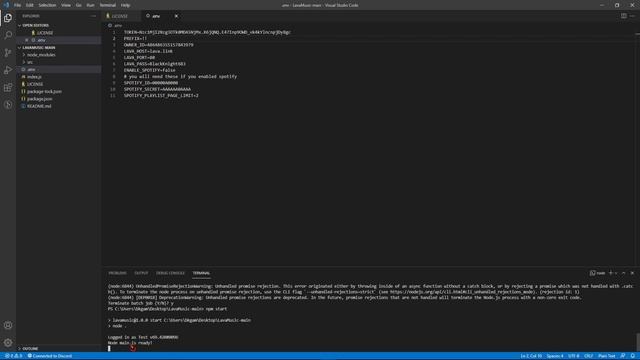Open the Help menu
This screenshot has width=640, height=360.
[x=125, y=5]
